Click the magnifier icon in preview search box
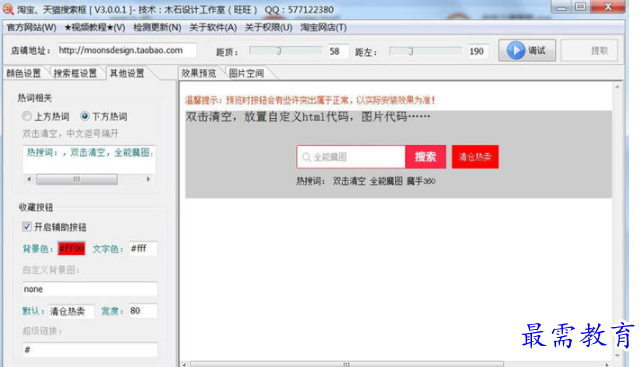The width and height of the screenshot is (643, 367). tap(306, 157)
